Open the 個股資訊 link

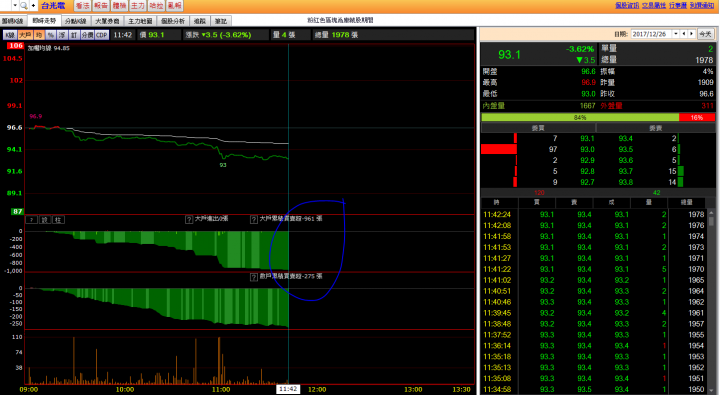pyautogui.click(x=627, y=6)
